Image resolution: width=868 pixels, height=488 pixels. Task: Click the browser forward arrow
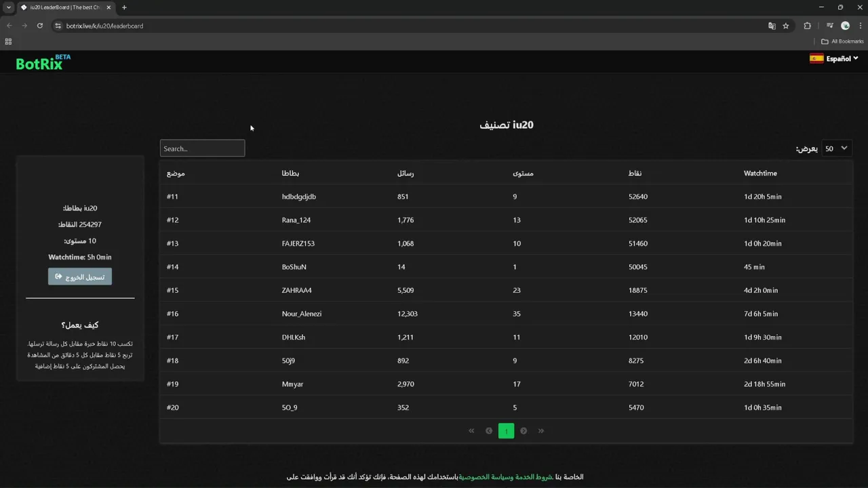click(x=24, y=26)
